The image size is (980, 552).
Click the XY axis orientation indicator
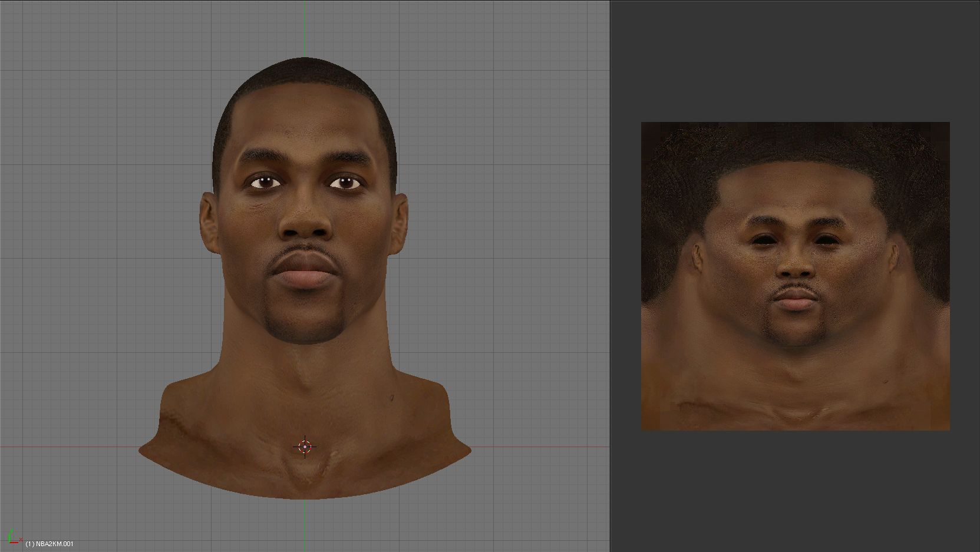point(13,537)
